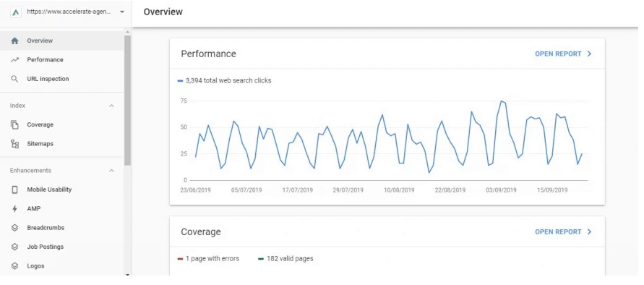
Task: Click the Logos layers icon
Action: pyautogui.click(x=14, y=266)
